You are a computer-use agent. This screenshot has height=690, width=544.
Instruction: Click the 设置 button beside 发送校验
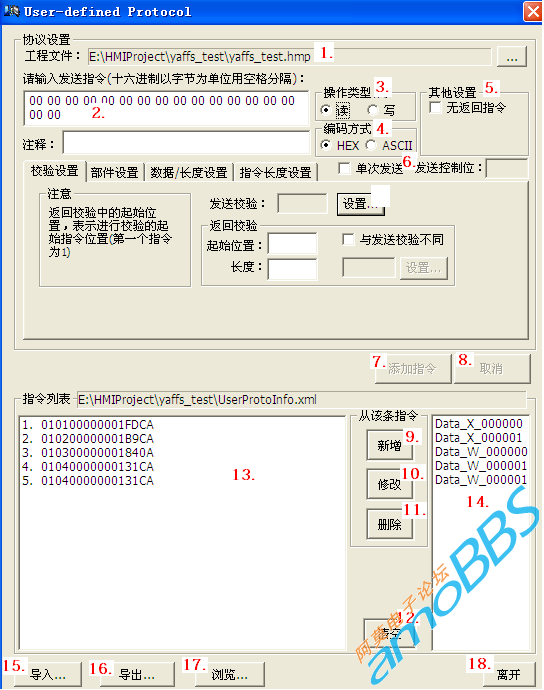pos(360,204)
